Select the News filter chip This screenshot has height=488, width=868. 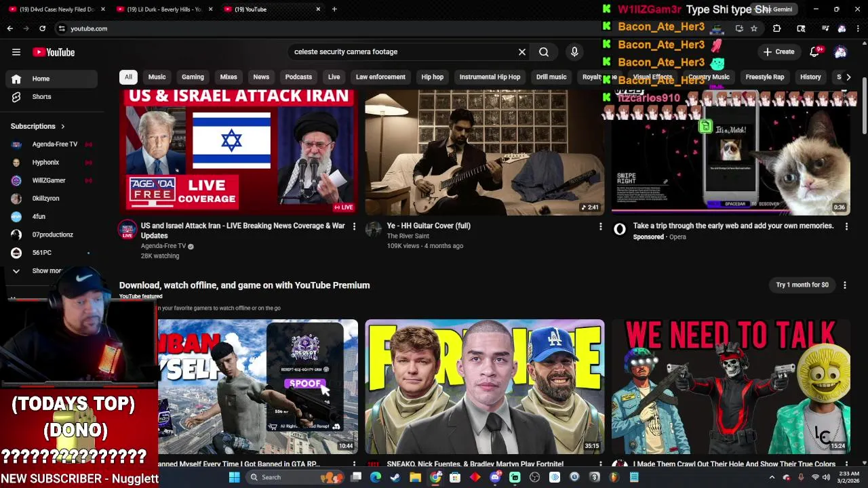[261, 77]
